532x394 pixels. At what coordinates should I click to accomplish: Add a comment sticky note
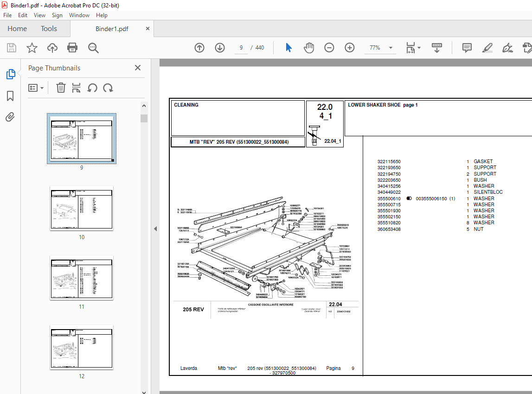(467, 48)
